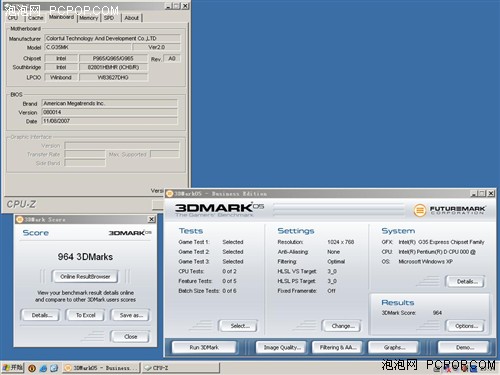Switch to the SPD tab in CPU-Z

point(109,18)
